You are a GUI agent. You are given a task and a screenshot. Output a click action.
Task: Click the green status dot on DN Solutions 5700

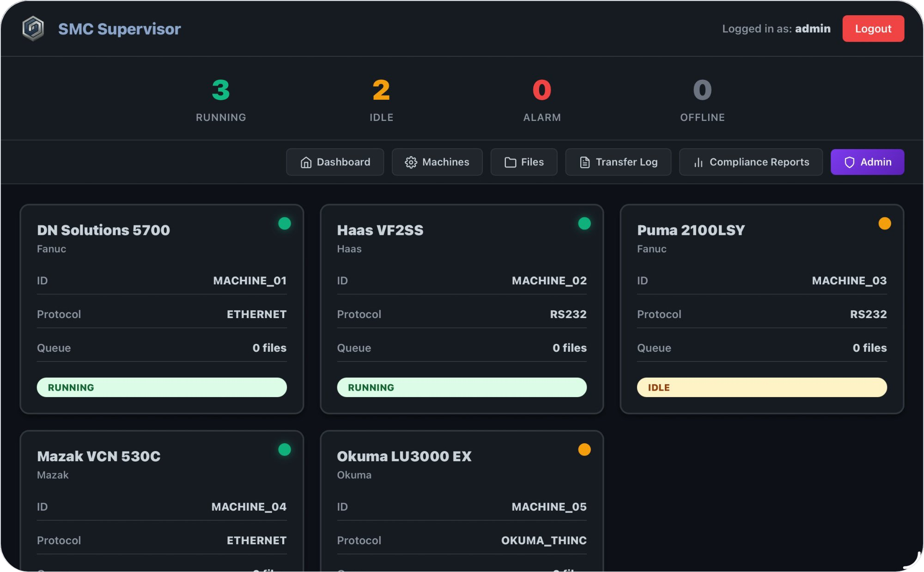(x=285, y=223)
